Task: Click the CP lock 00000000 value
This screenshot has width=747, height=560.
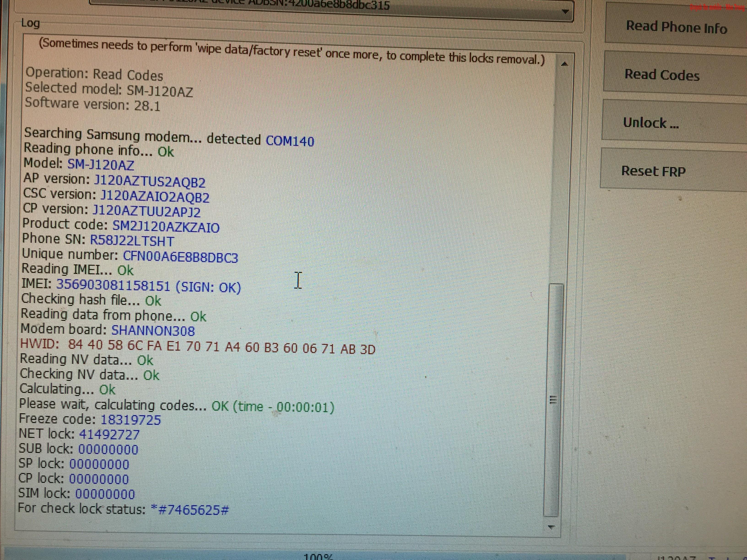Action: (99, 479)
